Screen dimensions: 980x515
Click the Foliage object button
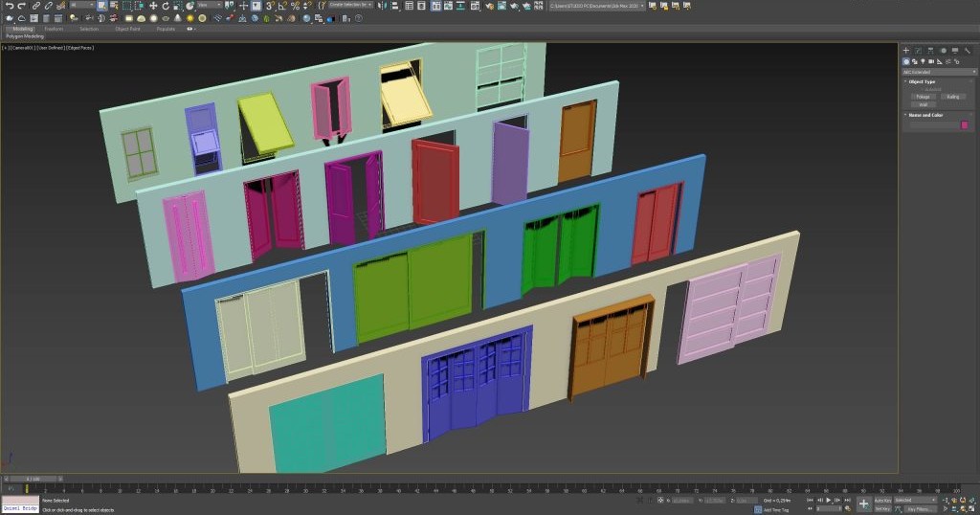pos(924,97)
